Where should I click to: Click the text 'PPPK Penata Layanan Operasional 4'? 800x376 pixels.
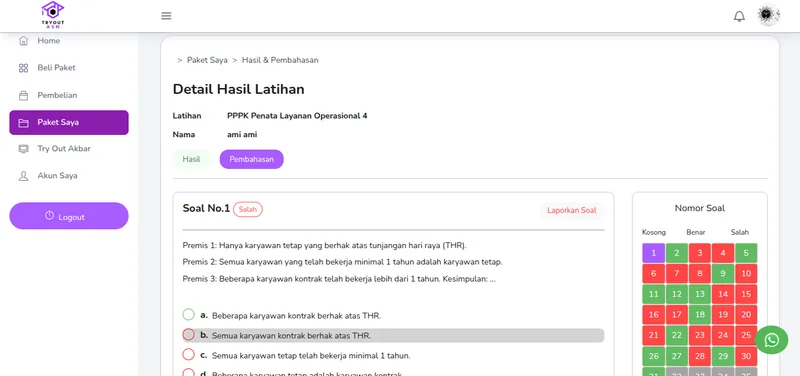pos(297,116)
